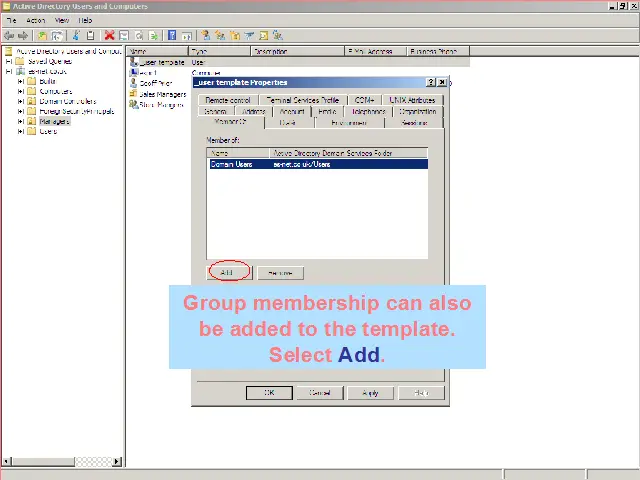Screen dimensions: 640x480
Task: Click the Saved Queries folder icon
Action: pyautogui.click(x=20, y=61)
